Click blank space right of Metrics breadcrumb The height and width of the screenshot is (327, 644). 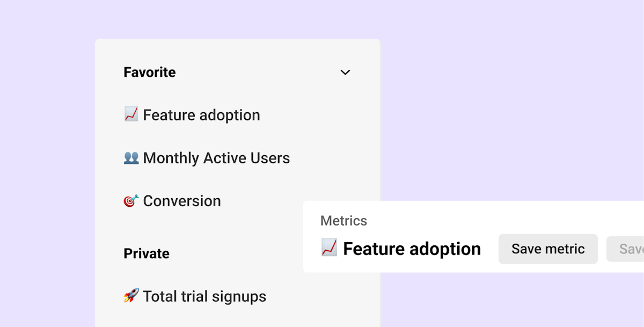point(483,220)
